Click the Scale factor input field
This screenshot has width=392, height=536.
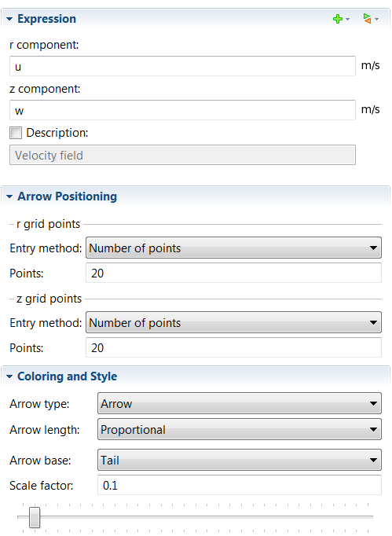click(x=240, y=485)
